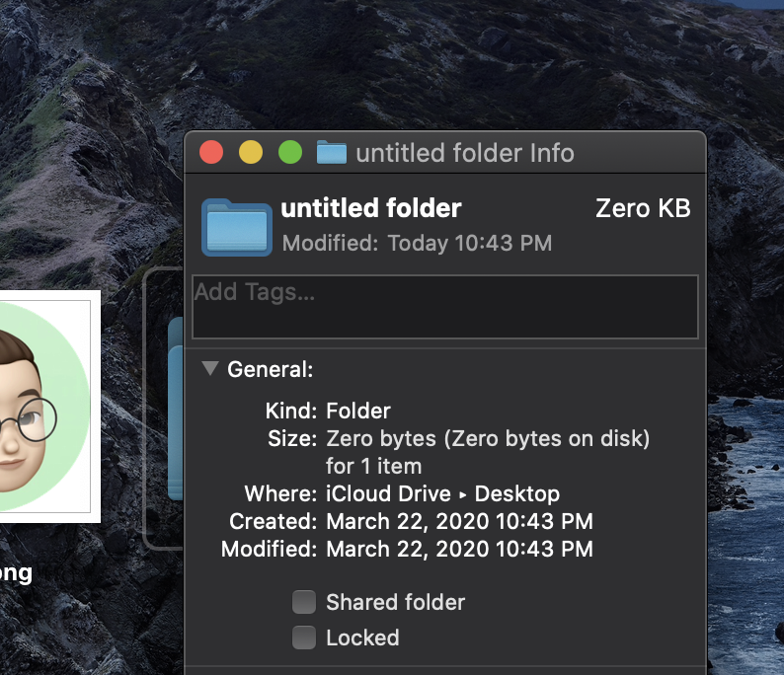Click the Modified 'March 22, 2020 10:43 PM' value
Viewport: 784px width, 675px height.
459,549
